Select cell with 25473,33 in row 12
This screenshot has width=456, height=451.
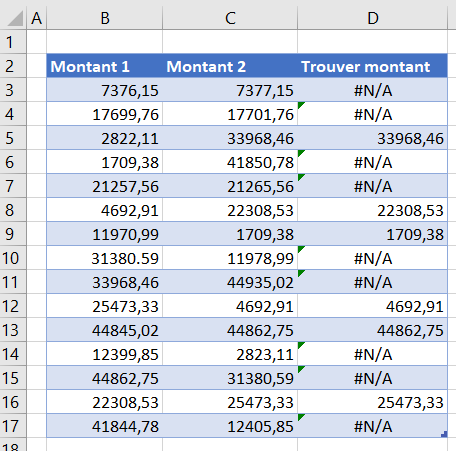click(x=105, y=306)
